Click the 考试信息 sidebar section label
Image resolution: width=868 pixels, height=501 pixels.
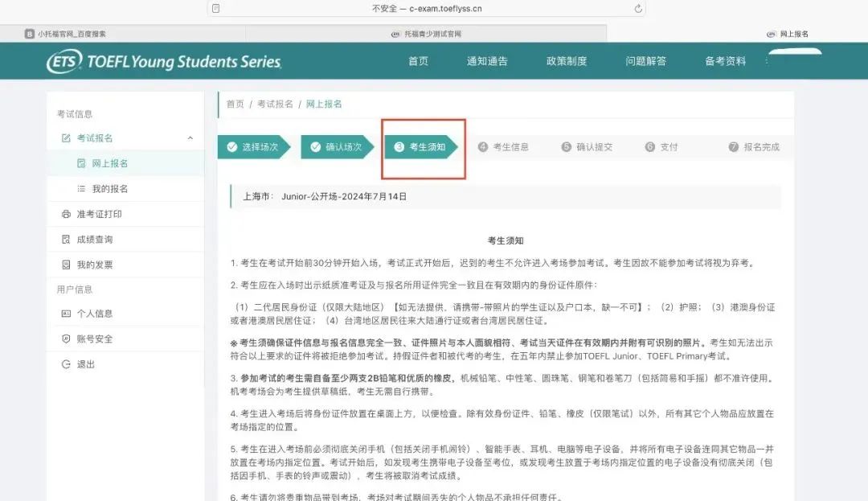coord(75,114)
